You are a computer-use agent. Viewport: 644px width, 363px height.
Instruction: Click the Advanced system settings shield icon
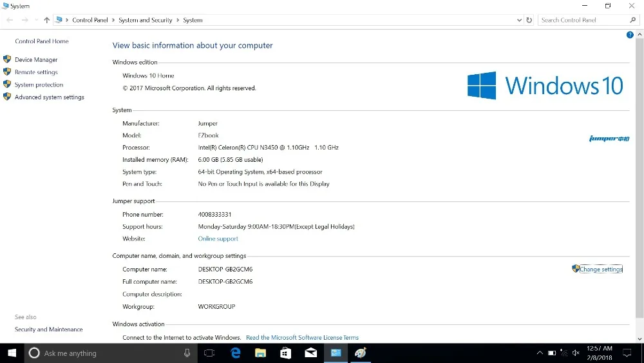pyautogui.click(x=7, y=97)
